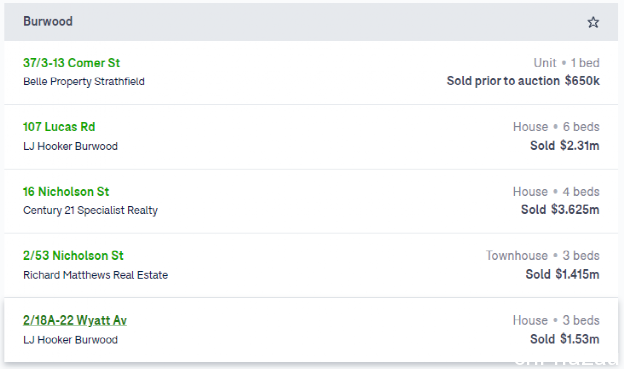Open 37/3-13 Comer St listing

[71, 63]
